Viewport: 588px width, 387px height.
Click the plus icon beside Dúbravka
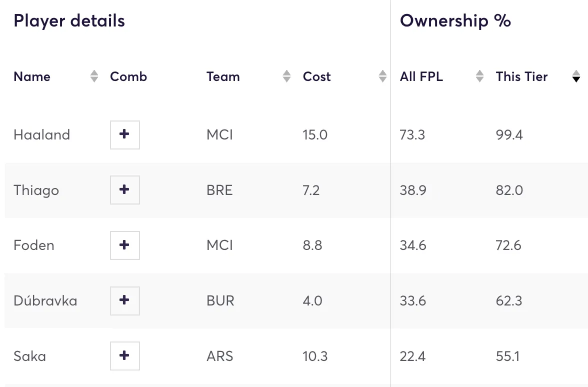click(x=124, y=300)
